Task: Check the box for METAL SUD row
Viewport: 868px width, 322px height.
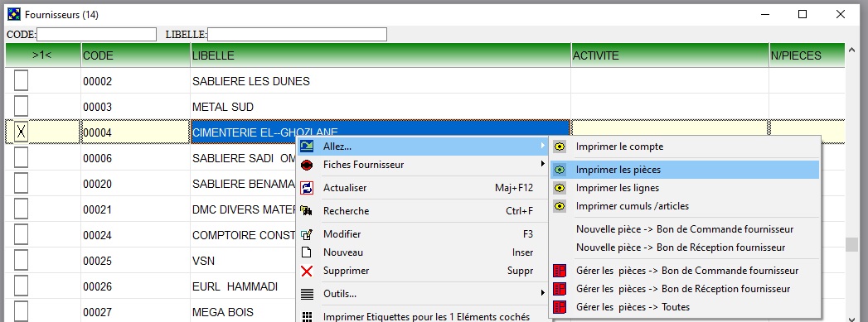Action: [x=21, y=106]
